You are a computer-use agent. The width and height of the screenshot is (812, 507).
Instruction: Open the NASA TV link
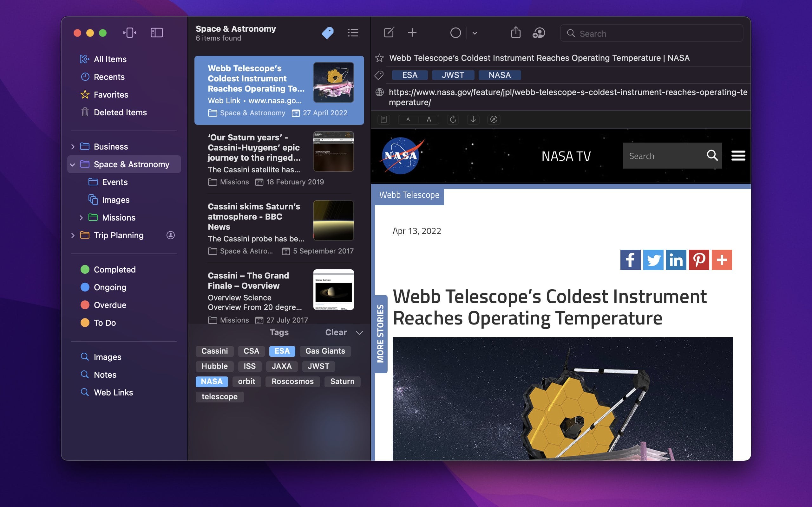[x=566, y=156]
